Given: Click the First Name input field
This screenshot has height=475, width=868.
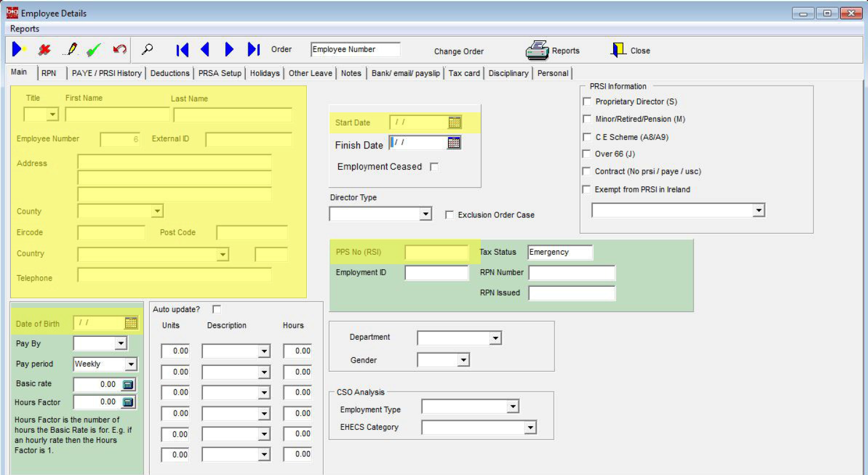Looking at the screenshot, I should (x=118, y=115).
